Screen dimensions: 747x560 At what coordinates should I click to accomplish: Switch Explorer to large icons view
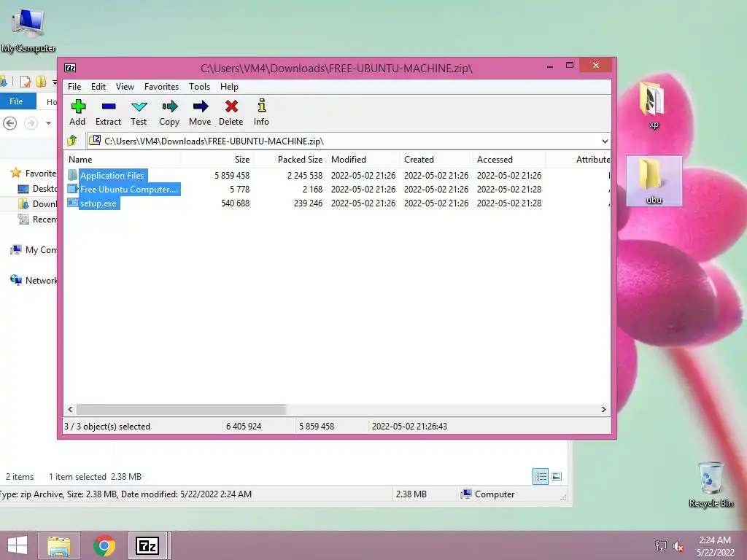pos(557,476)
